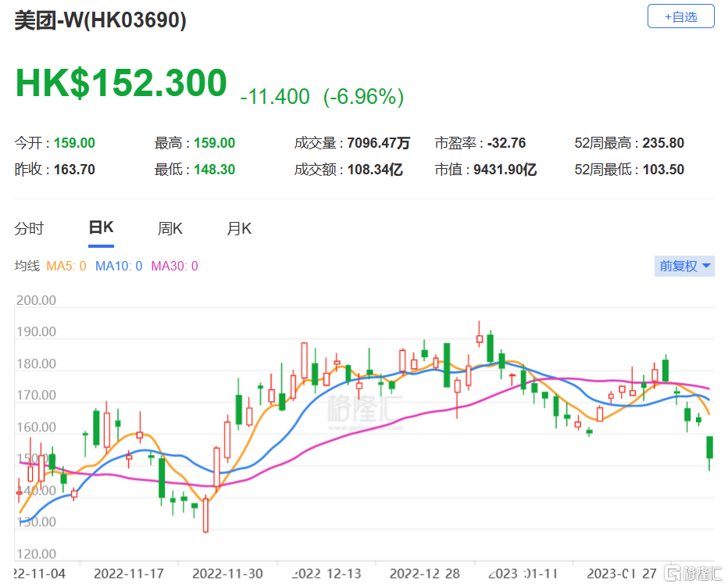Screen dimensions: 728x587
Task: Click the stock title 美团-W(HK03690)
Action: click(100, 20)
